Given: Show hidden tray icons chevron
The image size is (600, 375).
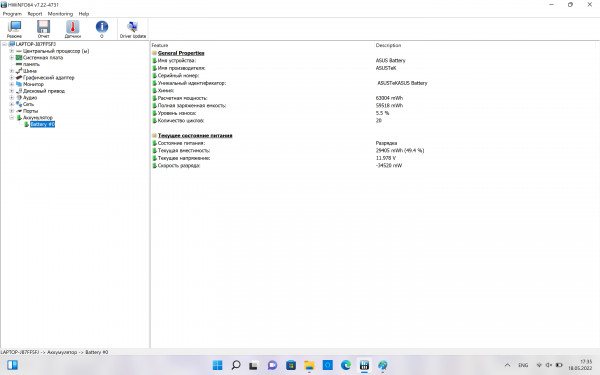Looking at the screenshot, I should pyautogui.click(x=507, y=365).
